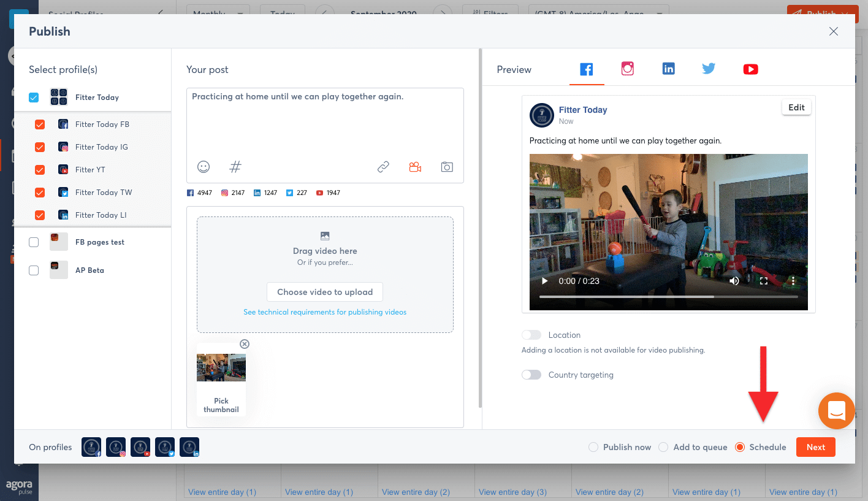Open the emoji picker in post editor
This screenshot has height=501, width=868.
tap(204, 167)
